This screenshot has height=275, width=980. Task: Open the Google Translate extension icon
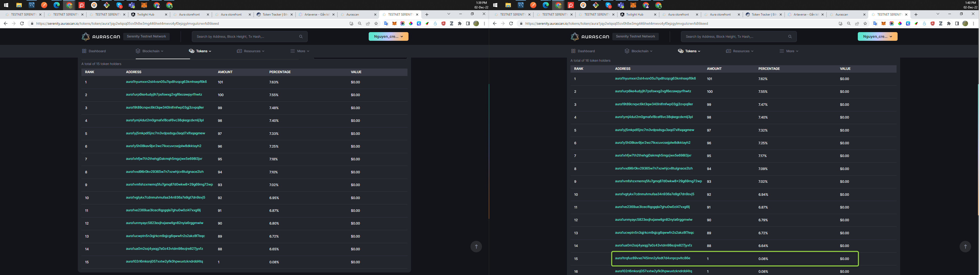387,23
